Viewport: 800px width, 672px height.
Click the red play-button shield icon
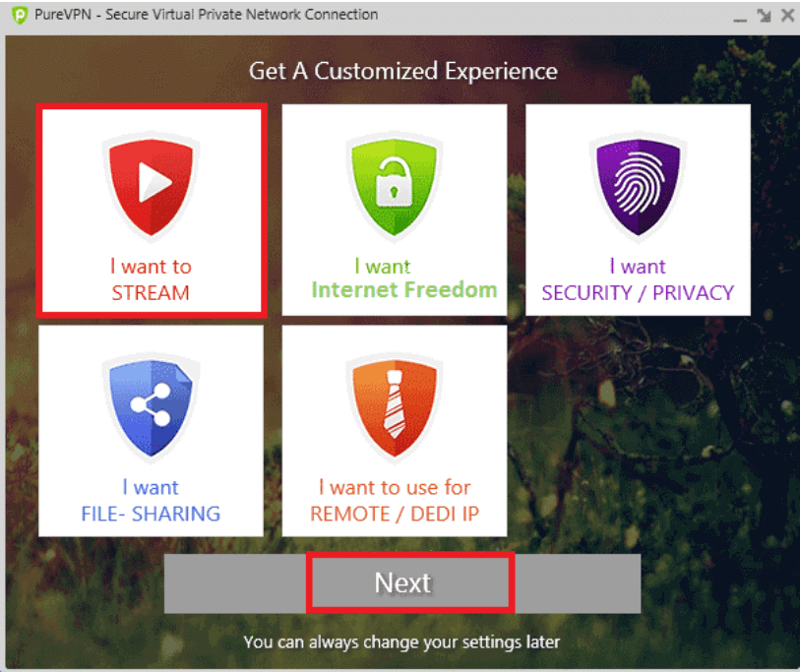(x=151, y=187)
